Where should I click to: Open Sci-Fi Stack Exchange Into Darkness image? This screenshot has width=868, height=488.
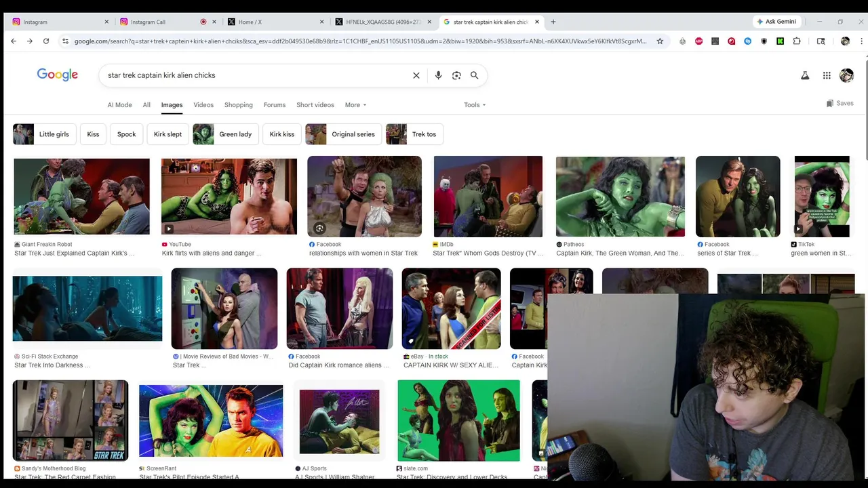click(87, 308)
